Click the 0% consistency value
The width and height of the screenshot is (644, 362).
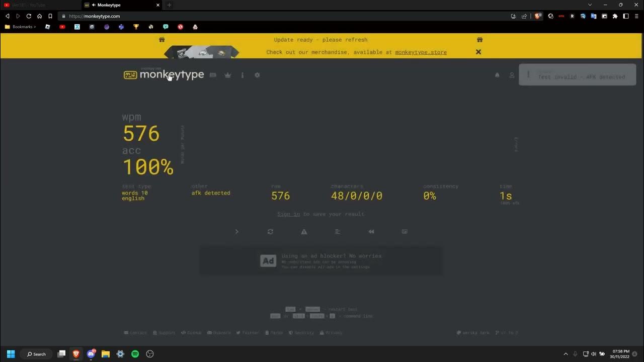pyautogui.click(x=430, y=196)
